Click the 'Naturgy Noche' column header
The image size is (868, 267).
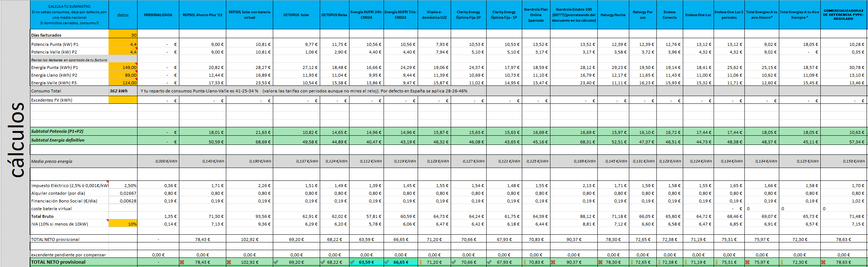click(613, 15)
